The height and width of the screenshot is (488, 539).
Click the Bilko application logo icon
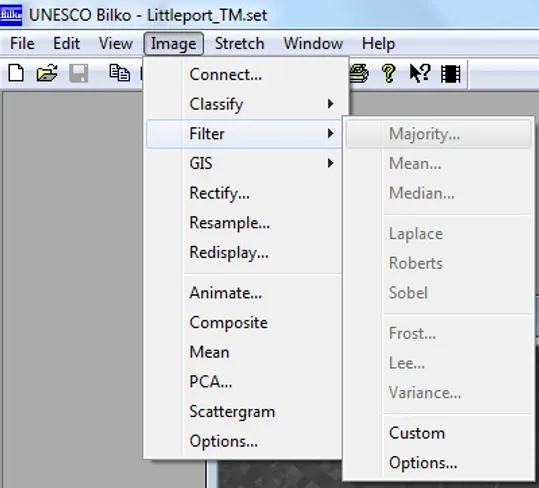point(11,15)
